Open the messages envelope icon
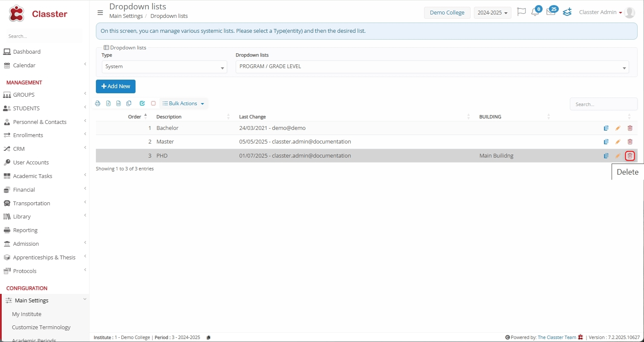This screenshot has height=342, width=644. tap(551, 12)
